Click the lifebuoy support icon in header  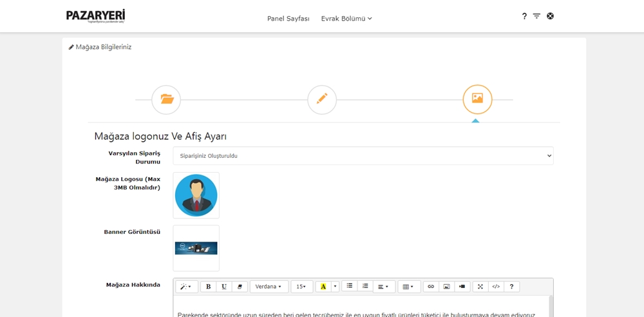tap(550, 16)
